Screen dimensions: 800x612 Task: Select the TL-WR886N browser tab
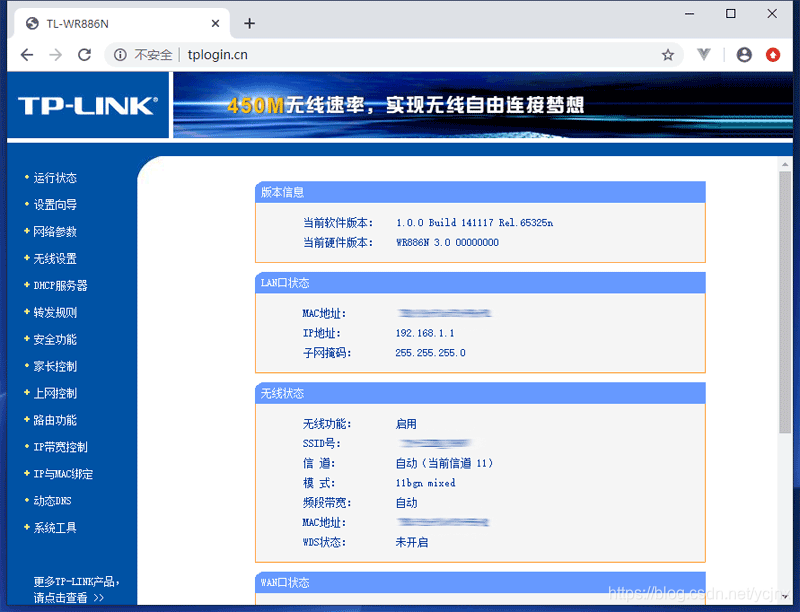[x=122, y=23]
